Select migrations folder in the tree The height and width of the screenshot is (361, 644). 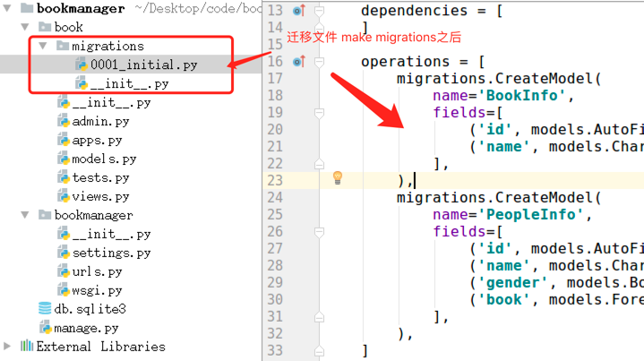107,46
